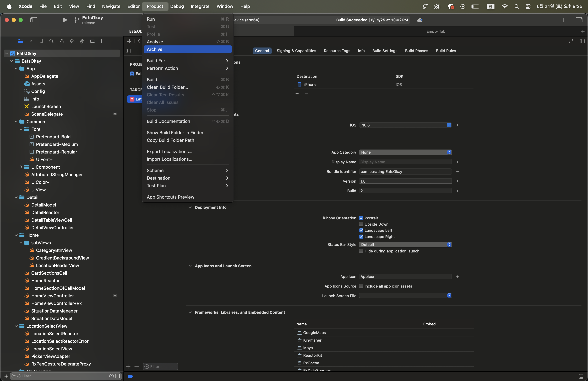Click the Run (play) button in toolbar
Viewport: 588px width, 381px height.
[x=64, y=20]
